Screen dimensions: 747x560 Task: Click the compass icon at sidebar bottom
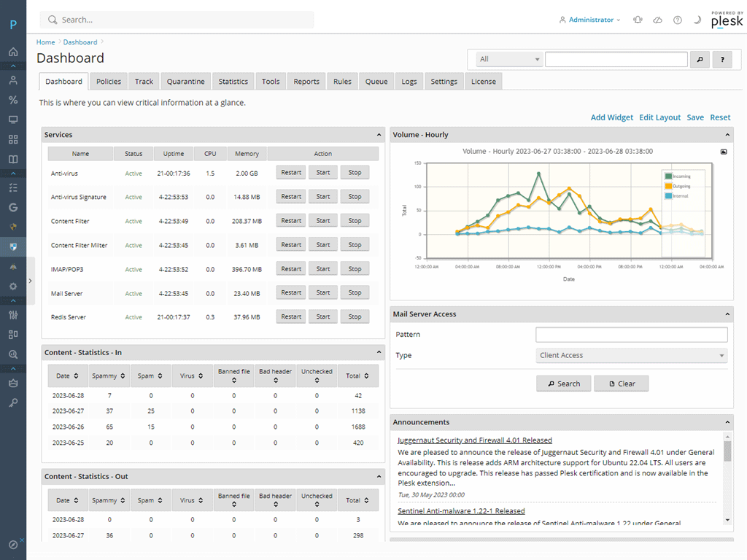click(13, 545)
